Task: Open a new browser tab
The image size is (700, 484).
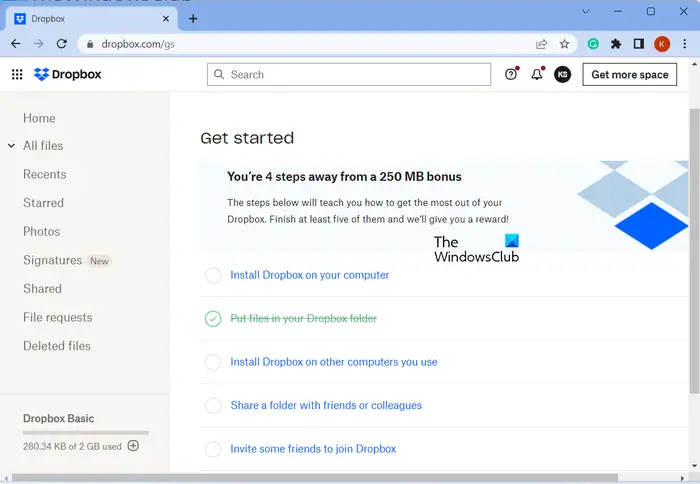Action: pos(193,18)
